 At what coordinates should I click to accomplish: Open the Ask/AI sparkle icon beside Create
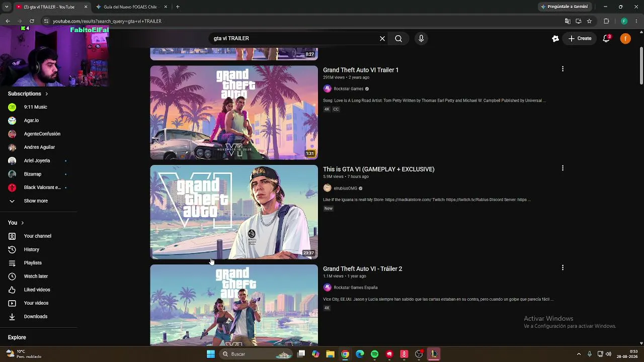pos(555,38)
